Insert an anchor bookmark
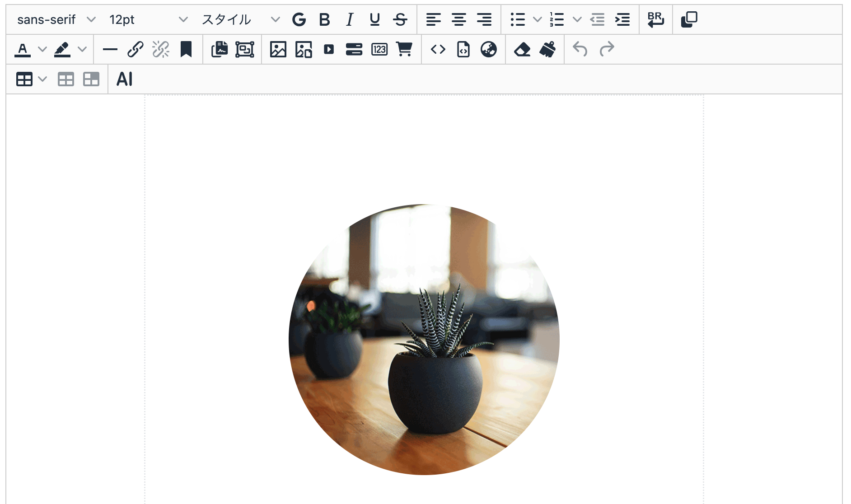Image resolution: width=851 pixels, height=504 pixels. pyautogui.click(x=186, y=49)
